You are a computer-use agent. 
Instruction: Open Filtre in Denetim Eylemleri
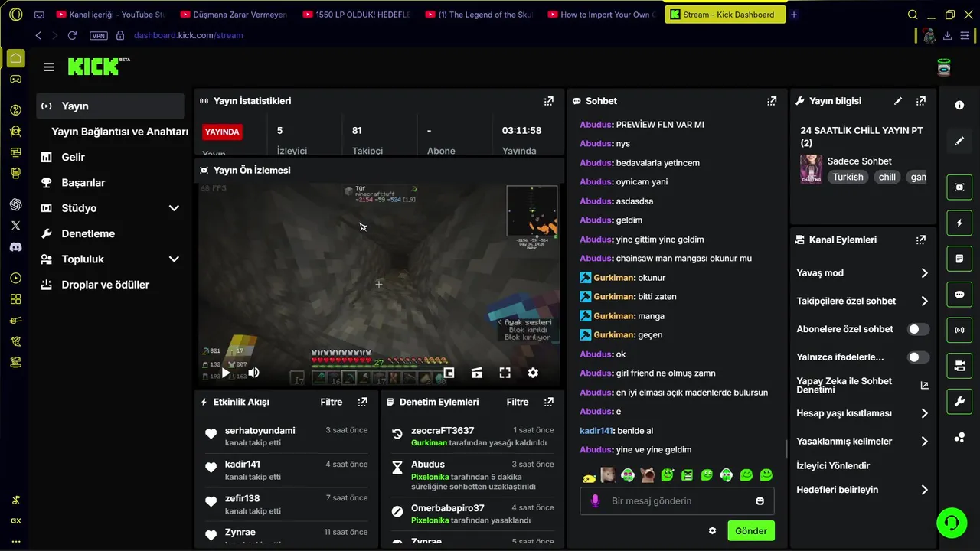(x=518, y=402)
